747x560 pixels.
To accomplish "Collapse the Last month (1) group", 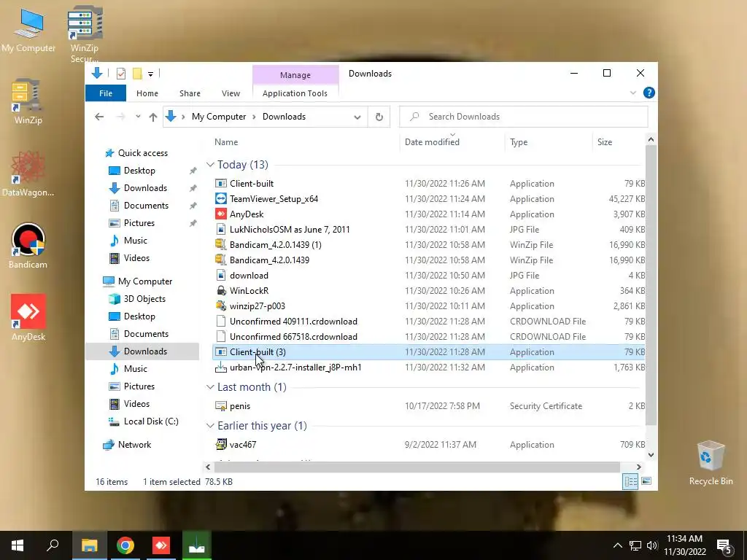I will [210, 386].
